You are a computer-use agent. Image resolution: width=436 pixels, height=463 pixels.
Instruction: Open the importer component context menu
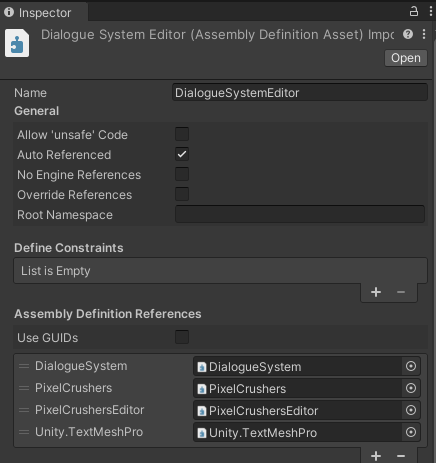click(x=424, y=34)
